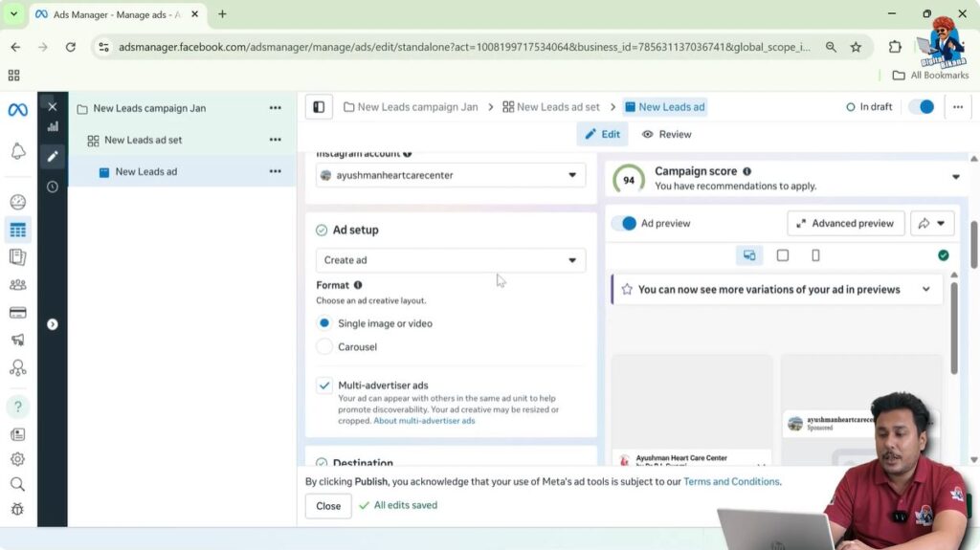The height and width of the screenshot is (550, 980).
Task: Open Search magnifier in left sidebar
Action: pyautogui.click(x=17, y=484)
